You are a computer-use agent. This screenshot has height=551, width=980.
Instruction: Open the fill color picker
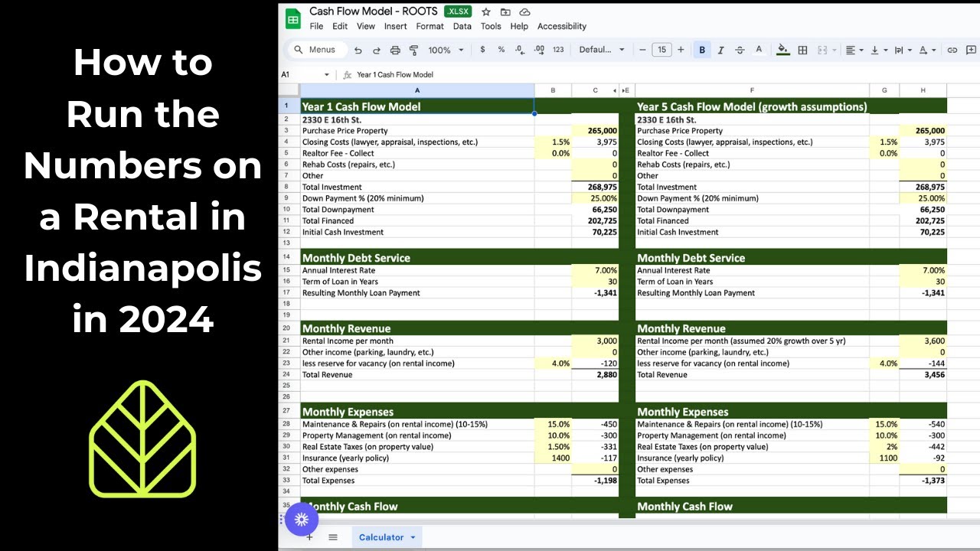click(782, 50)
